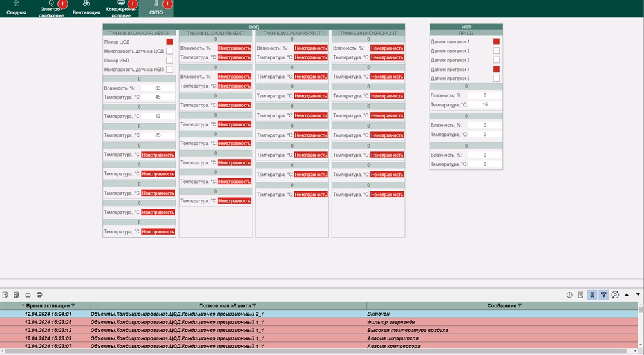
Task: Toggle the Датчик протечки 2 checkbox
Action: pyautogui.click(x=497, y=51)
